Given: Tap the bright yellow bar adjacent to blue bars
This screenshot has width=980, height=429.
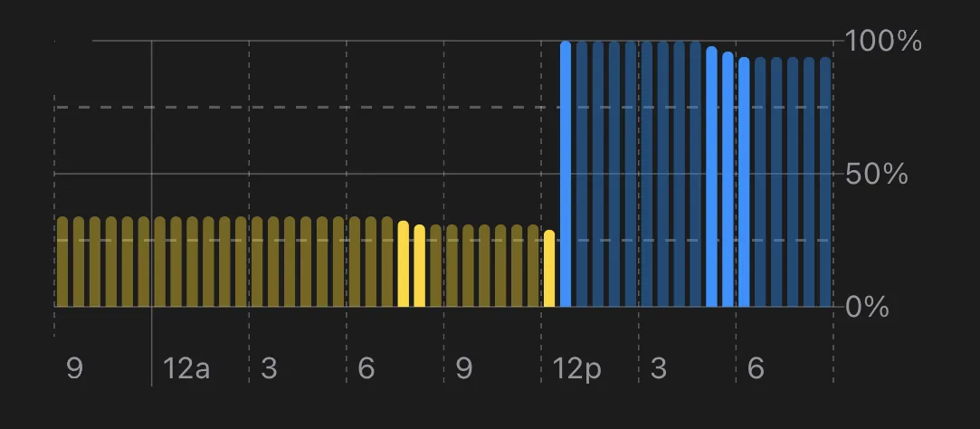Looking at the screenshot, I should tap(549, 269).
